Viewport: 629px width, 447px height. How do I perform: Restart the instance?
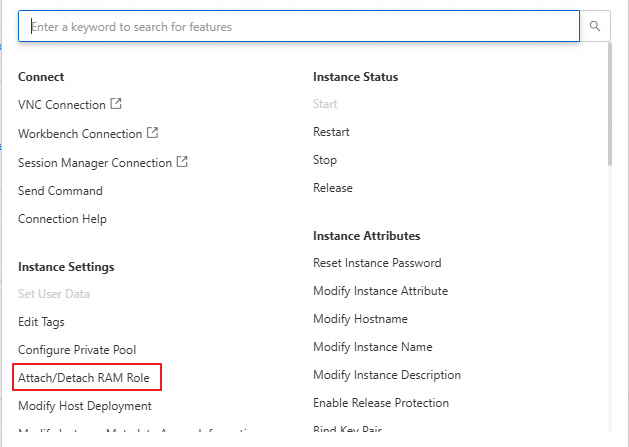pos(331,132)
